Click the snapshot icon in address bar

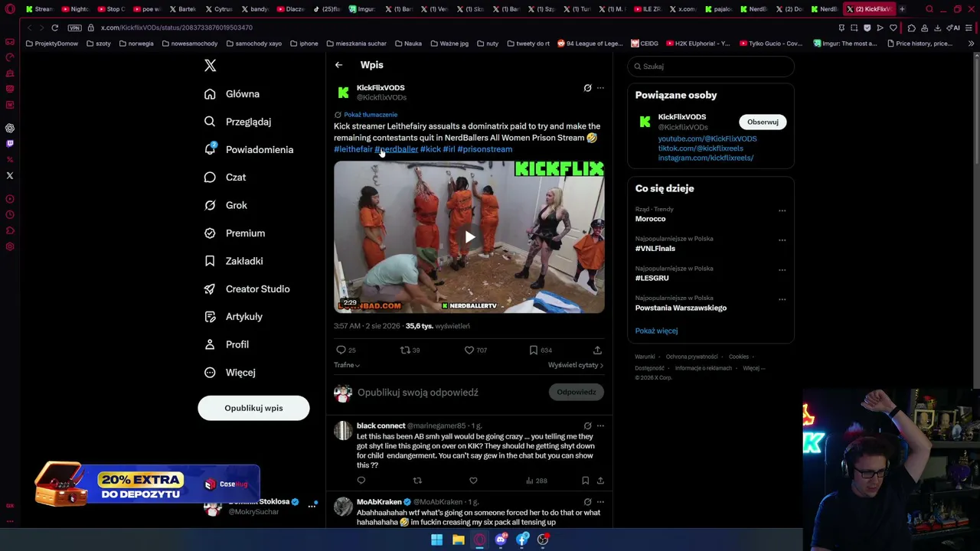pos(854,28)
